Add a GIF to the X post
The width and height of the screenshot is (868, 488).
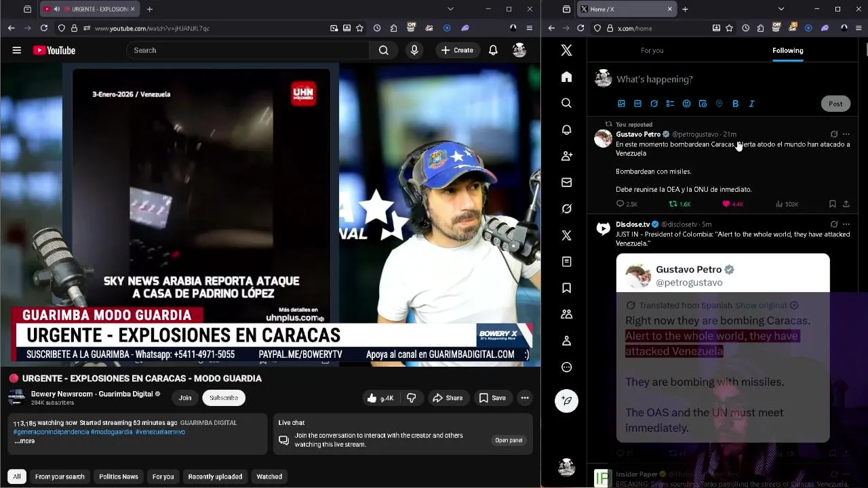click(x=637, y=104)
